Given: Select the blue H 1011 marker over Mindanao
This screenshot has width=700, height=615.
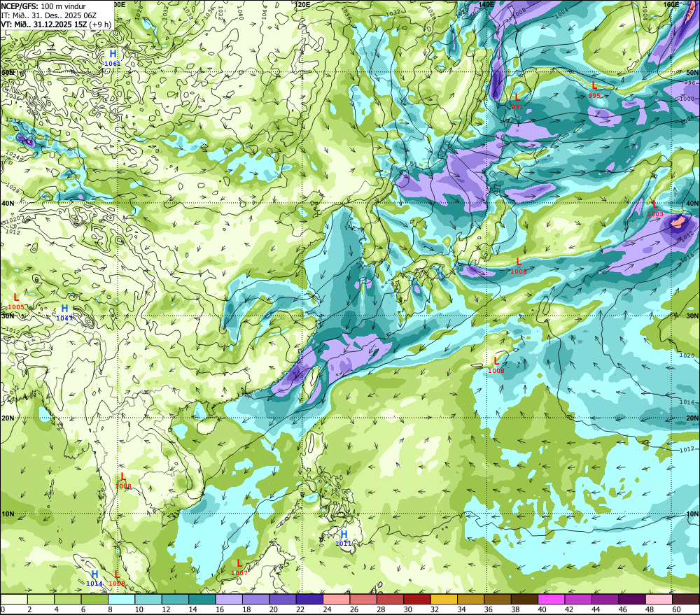Looking at the screenshot, I should point(343,538).
